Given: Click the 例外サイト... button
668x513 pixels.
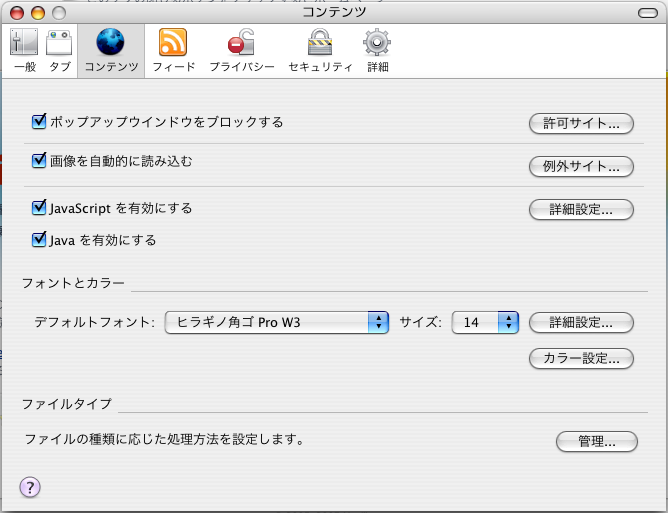Looking at the screenshot, I should coord(581,166).
